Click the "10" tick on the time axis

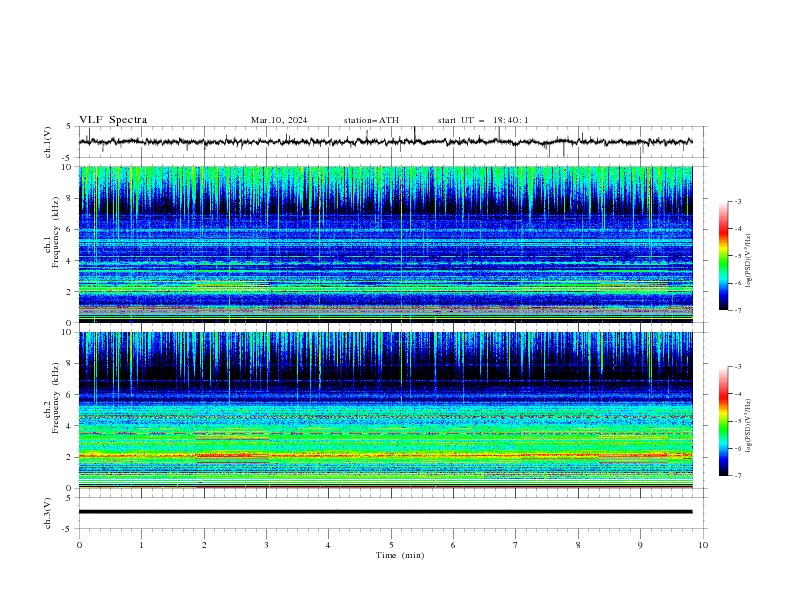[703, 545]
